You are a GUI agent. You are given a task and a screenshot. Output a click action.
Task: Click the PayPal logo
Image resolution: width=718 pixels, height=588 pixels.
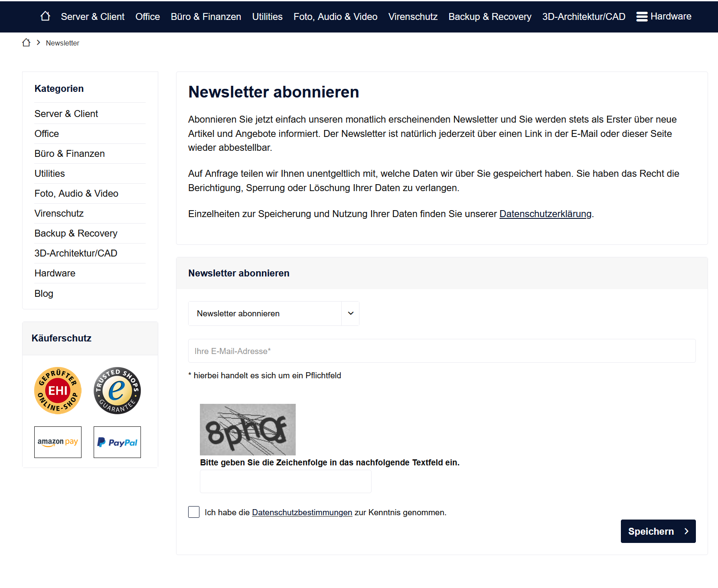point(117,442)
